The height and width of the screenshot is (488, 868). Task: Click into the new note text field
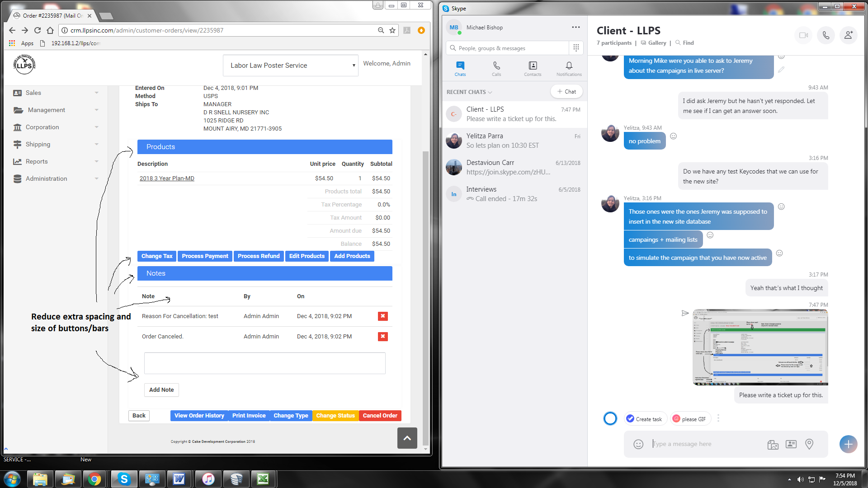click(264, 363)
